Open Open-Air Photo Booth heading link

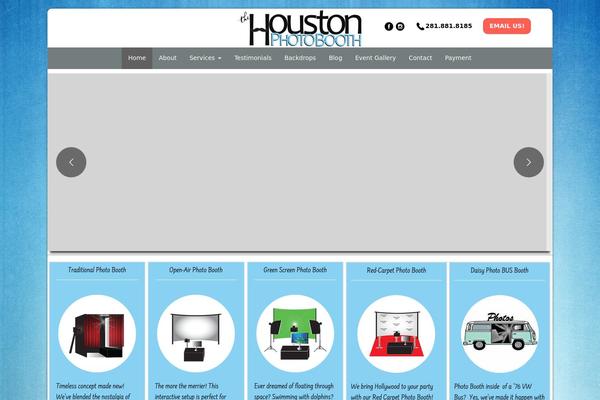pyautogui.click(x=196, y=270)
